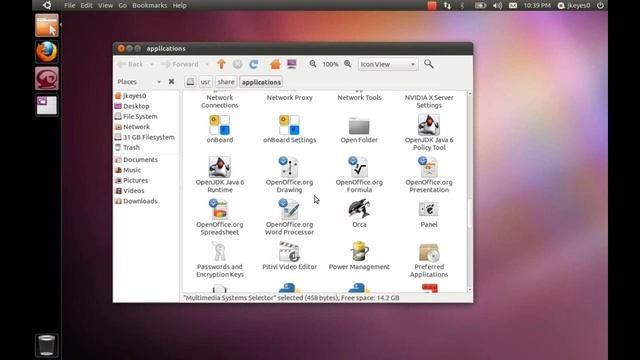Screen dimensions: 640x360
Task: Select the Panel icon
Action: [x=429, y=209]
